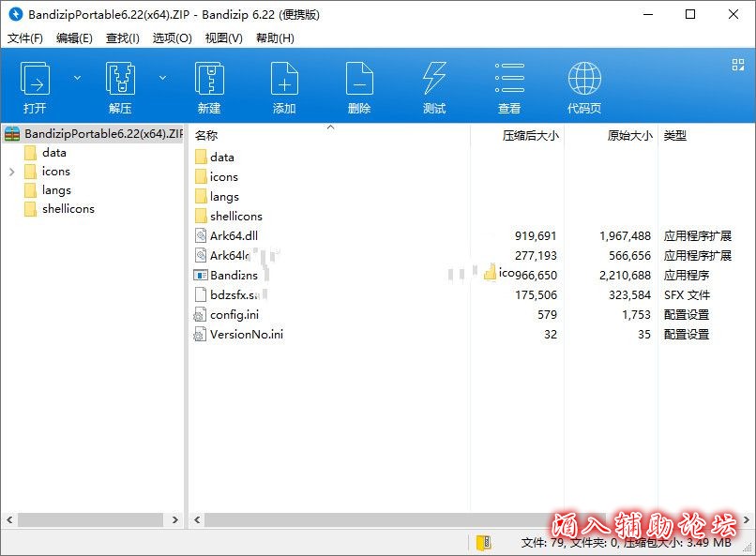Screen dimensions: 756x556
Task: Select data folder in left tree
Action: click(x=54, y=153)
